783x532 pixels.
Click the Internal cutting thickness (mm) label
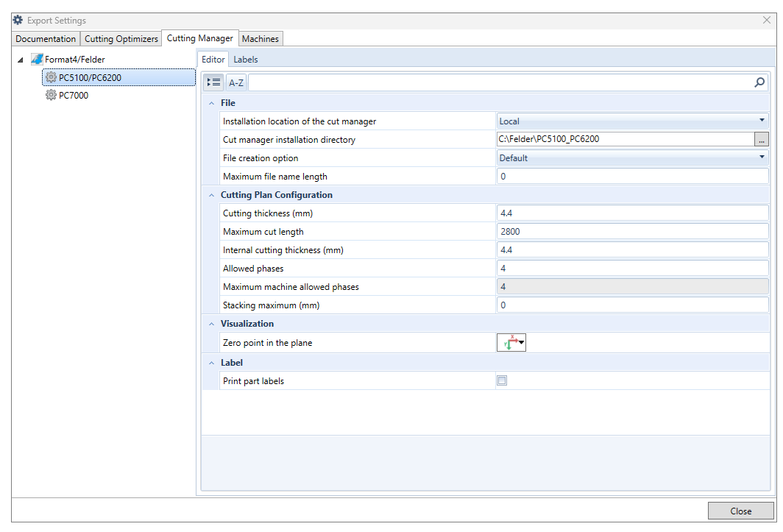pos(283,249)
